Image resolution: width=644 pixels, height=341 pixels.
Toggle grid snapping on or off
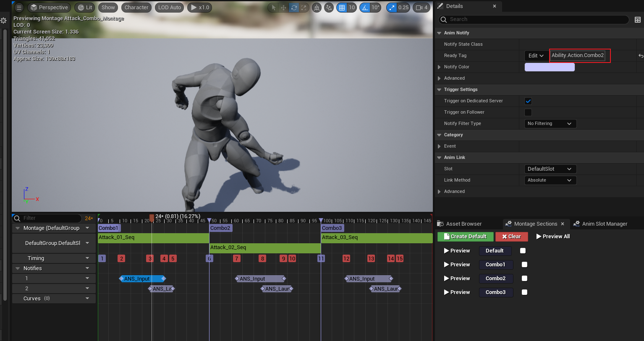pos(342,8)
